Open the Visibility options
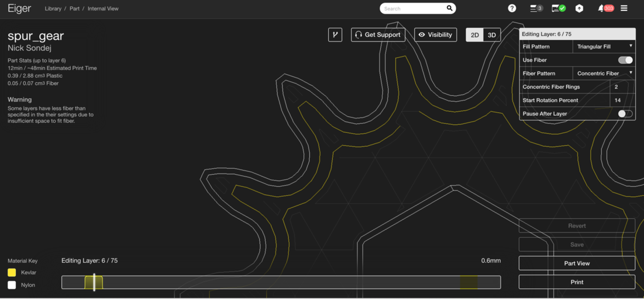 pyautogui.click(x=435, y=35)
